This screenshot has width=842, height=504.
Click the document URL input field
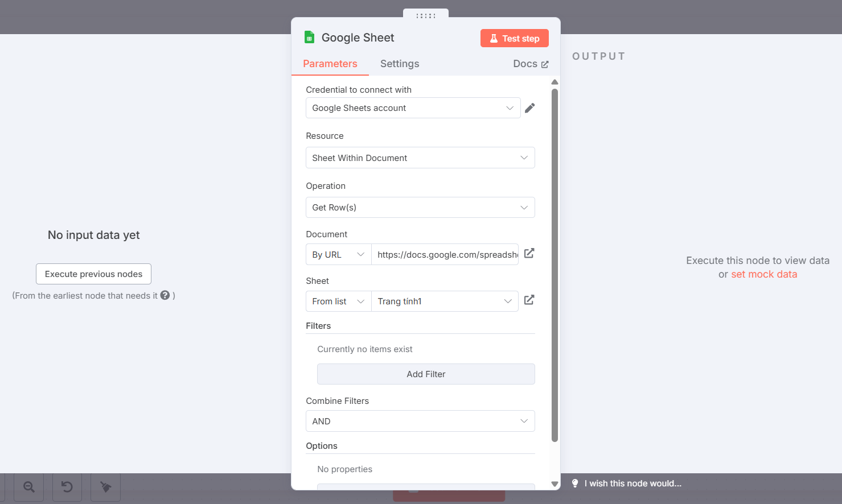(445, 255)
